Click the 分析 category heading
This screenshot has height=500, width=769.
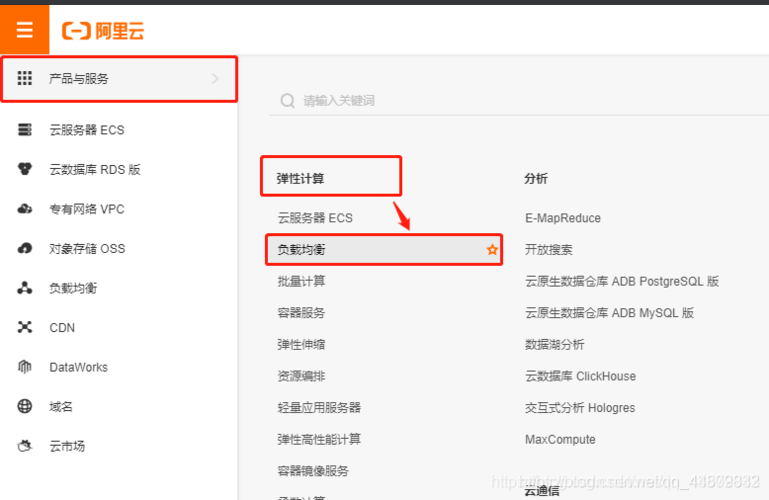tap(536, 178)
